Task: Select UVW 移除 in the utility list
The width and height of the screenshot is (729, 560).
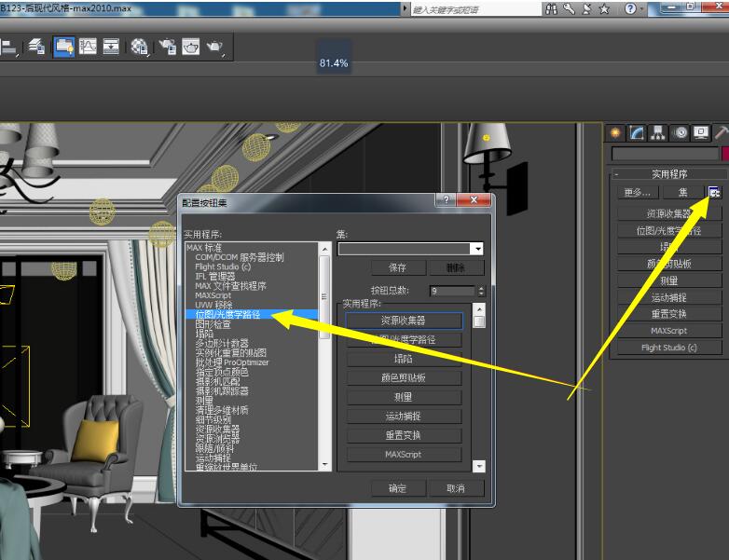Action: (213, 305)
